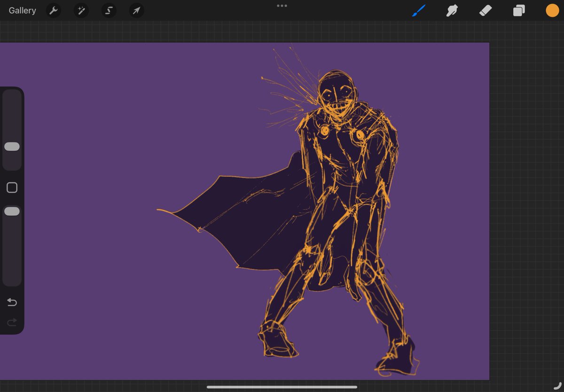Open the Adjustments magic wand menu
Viewport: 564px width, 392px height.
(81, 10)
